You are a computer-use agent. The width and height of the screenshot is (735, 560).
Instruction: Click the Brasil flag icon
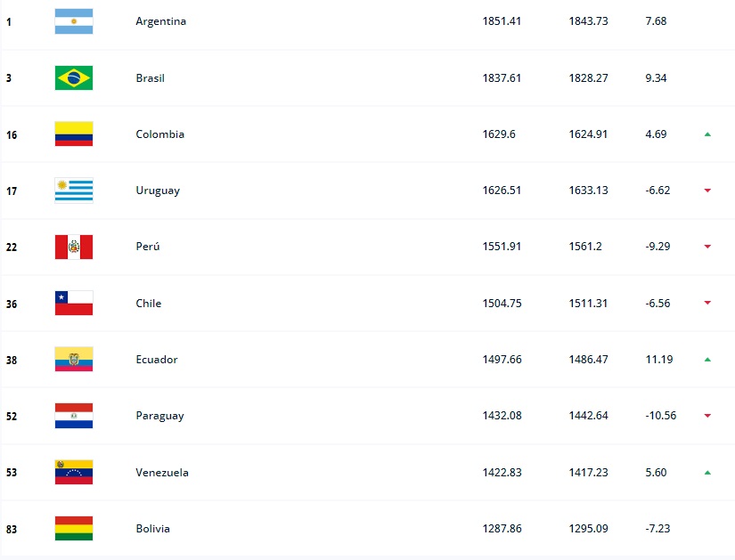pos(74,77)
